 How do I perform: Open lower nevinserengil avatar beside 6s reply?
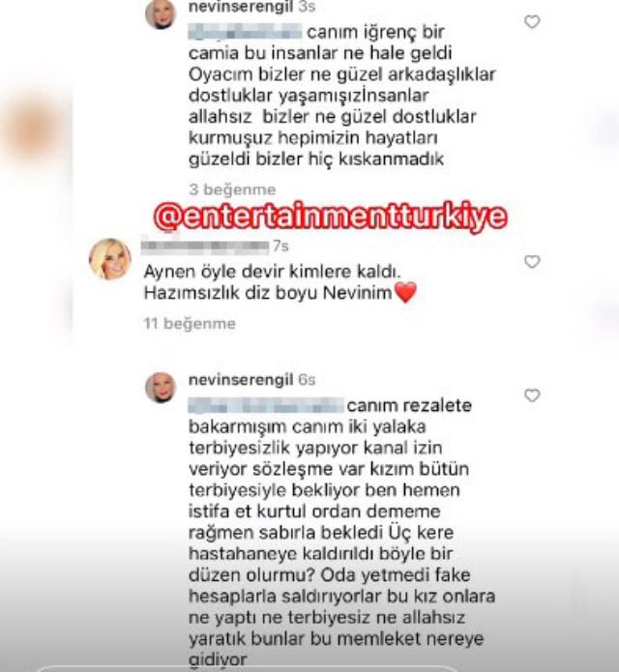coord(161,387)
